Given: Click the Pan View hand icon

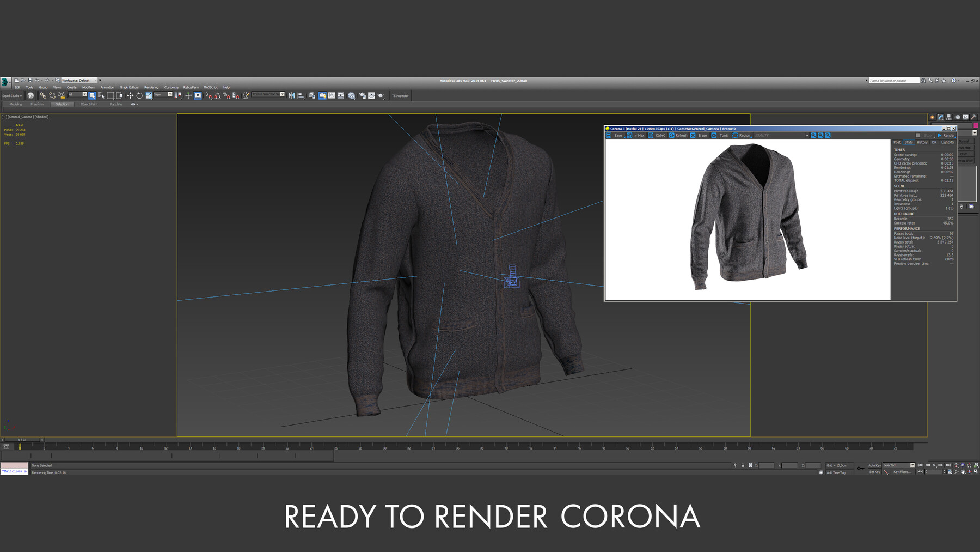Looking at the screenshot, I should (x=963, y=472).
